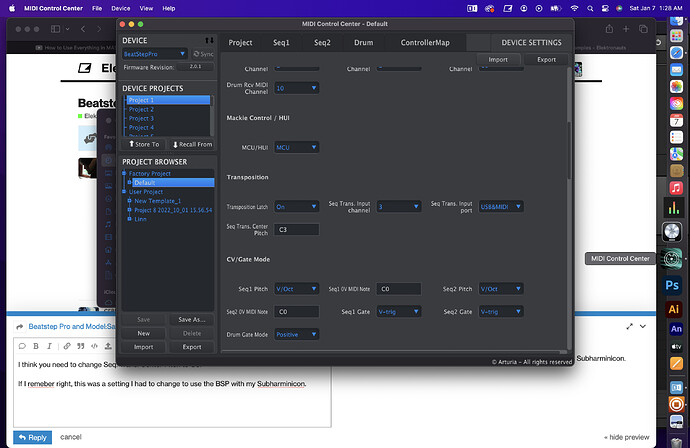Open the Seq2 Pitch dropdown
Image resolution: width=690 pixels, height=448 pixels.
(x=501, y=289)
